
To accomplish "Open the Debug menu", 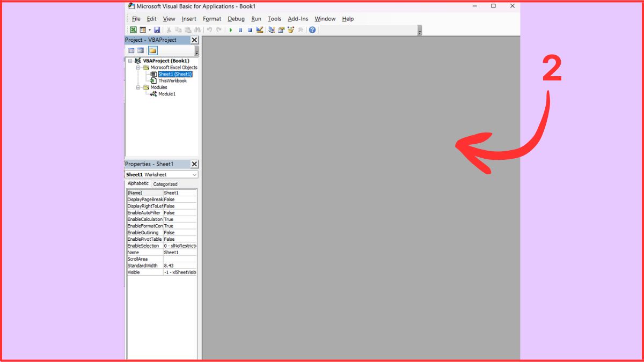I will click(236, 19).
